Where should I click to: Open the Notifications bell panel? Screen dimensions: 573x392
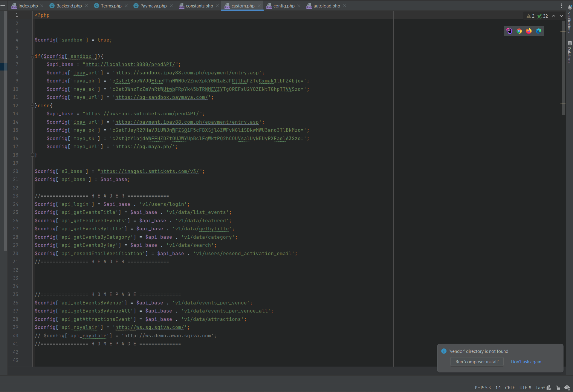pos(569,7)
